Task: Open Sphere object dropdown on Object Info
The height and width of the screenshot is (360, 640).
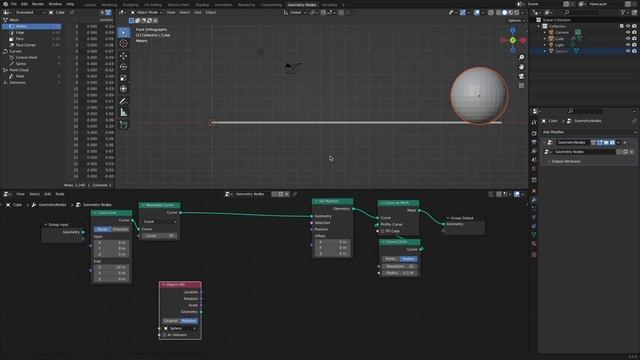Action: point(180,329)
